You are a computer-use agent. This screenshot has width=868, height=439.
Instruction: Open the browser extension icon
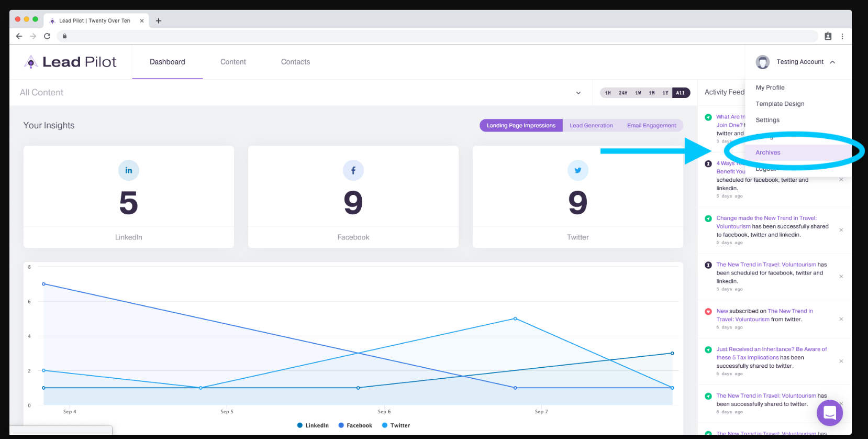(828, 36)
